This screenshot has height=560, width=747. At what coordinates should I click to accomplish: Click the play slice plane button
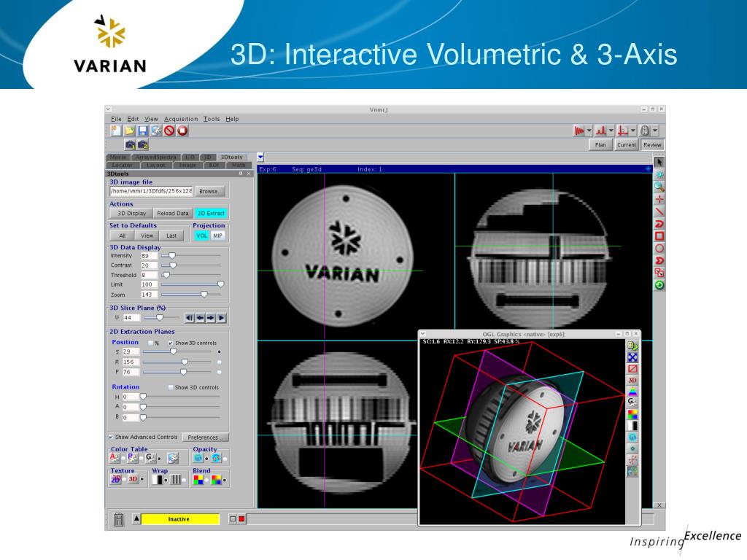point(222,318)
